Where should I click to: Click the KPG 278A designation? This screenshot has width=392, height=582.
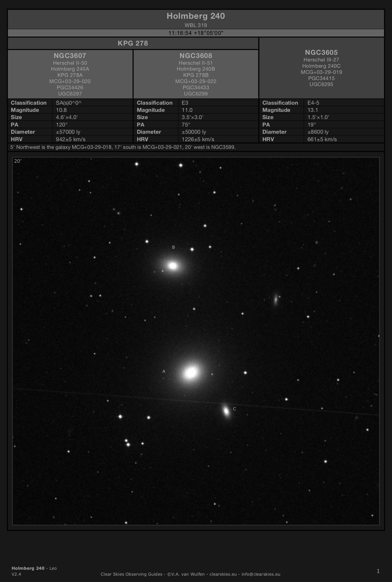pyautogui.click(x=70, y=75)
